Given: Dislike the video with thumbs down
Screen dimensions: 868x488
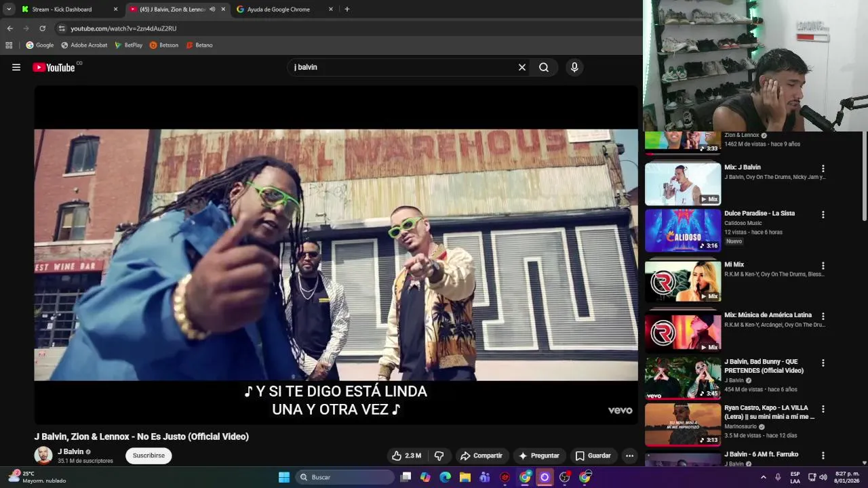Looking at the screenshot, I should tap(439, 455).
